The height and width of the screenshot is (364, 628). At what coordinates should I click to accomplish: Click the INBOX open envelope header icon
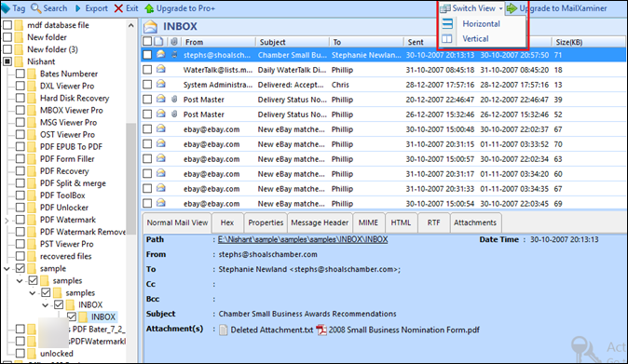pos(151,26)
